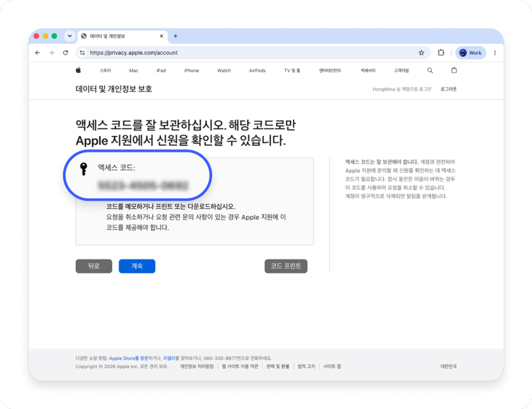Click the 데이터 및 개인정보 보호 heading
The image size is (532, 409).
coord(113,89)
